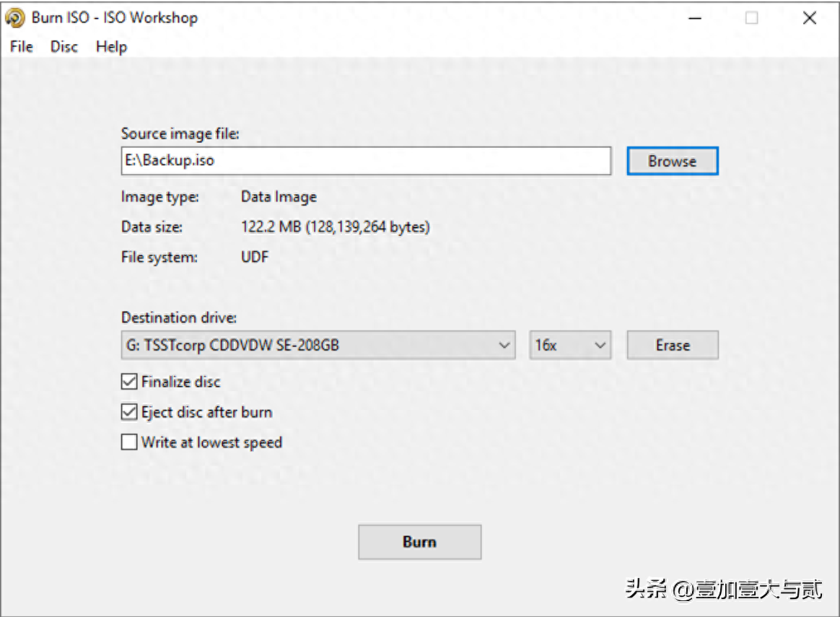
Task: Open the Help menu
Action: tap(111, 47)
